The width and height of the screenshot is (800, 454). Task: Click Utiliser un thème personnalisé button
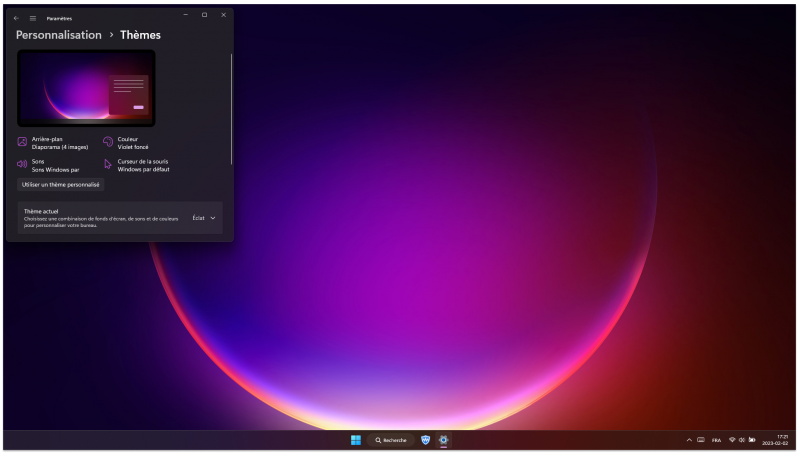61,185
